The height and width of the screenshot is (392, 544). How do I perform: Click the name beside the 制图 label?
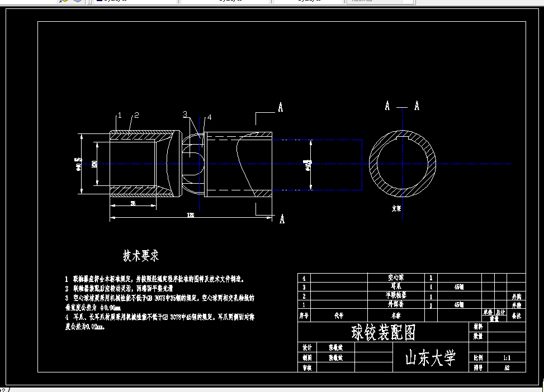tap(335, 357)
